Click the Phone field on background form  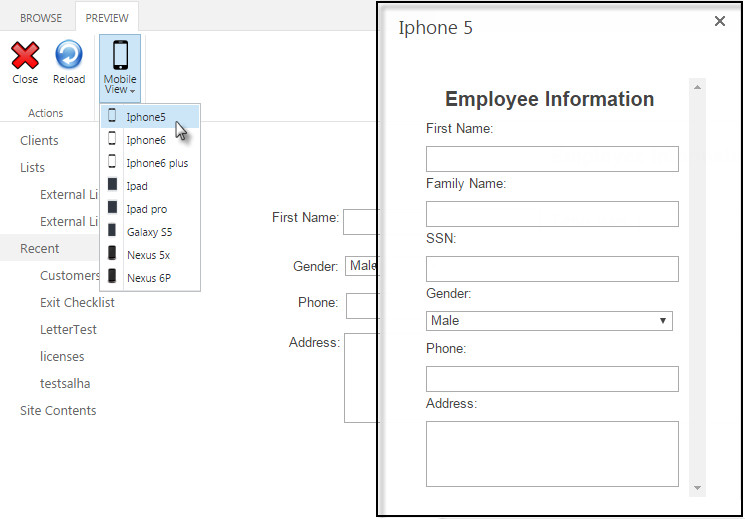point(363,306)
